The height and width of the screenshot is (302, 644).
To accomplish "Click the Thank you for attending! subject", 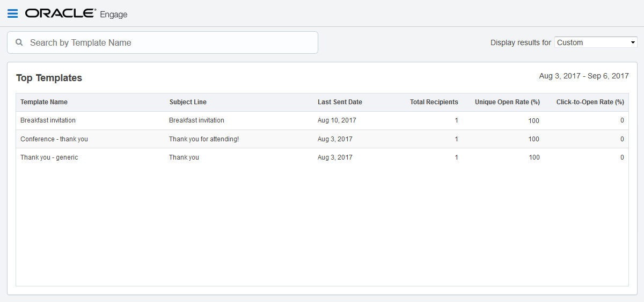I will 204,139.
